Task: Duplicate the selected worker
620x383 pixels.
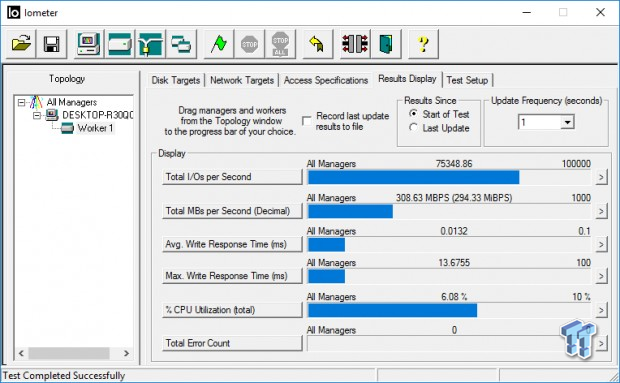Action: pyautogui.click(x=181, y=44)
